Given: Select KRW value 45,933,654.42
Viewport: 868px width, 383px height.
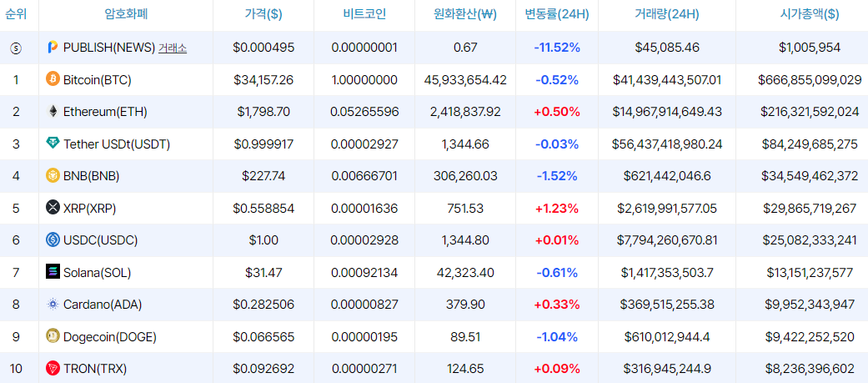Looking at the screenshot, I should point(465,80).
